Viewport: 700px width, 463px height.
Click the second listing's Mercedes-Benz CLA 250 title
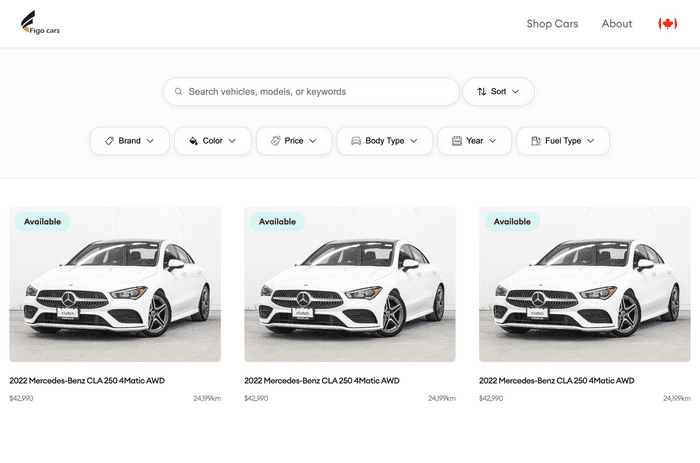pyautogui.click(x=322, y=380)
